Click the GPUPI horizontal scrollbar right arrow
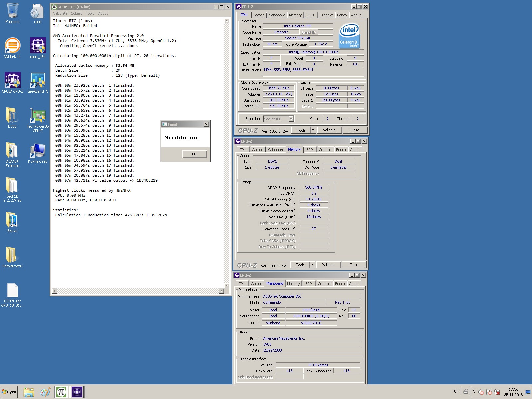The height and width of the screenshot is (399, 532). [x=221, y=291]
